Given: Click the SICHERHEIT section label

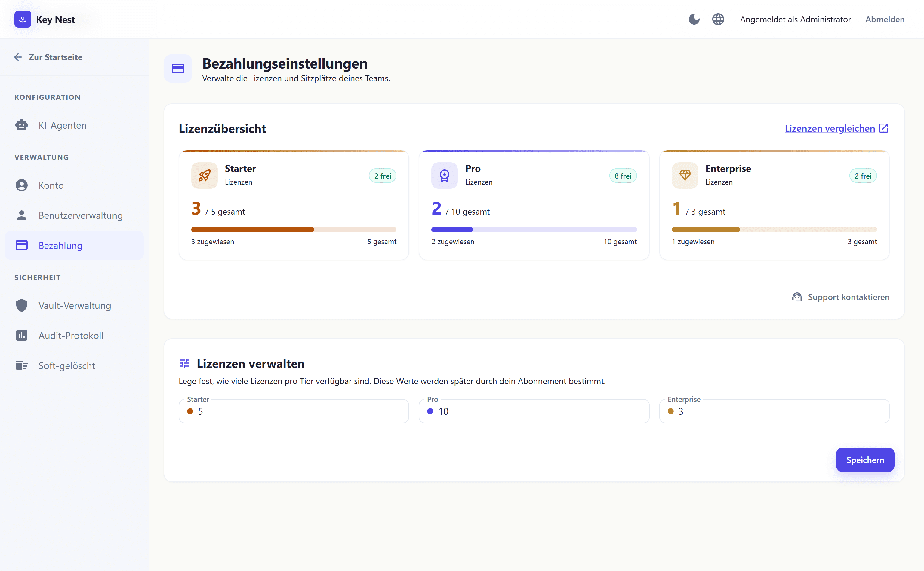Looking at the screenshot, I should click(x=37, y=278).
